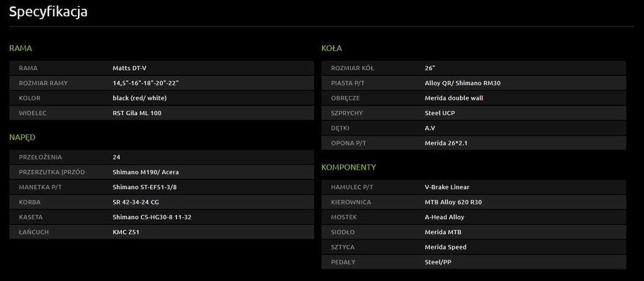Select the 'A-Head Alloy' stem value

pos(444,217)
